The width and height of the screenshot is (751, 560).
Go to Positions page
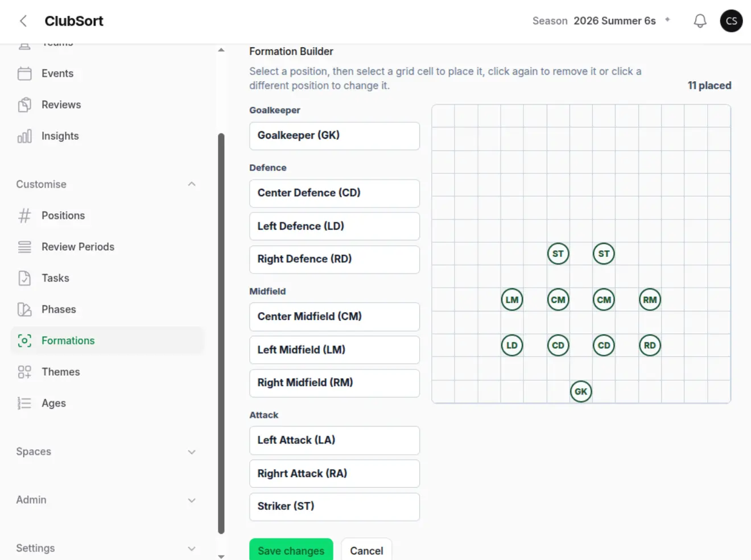(x=63, y=215)
